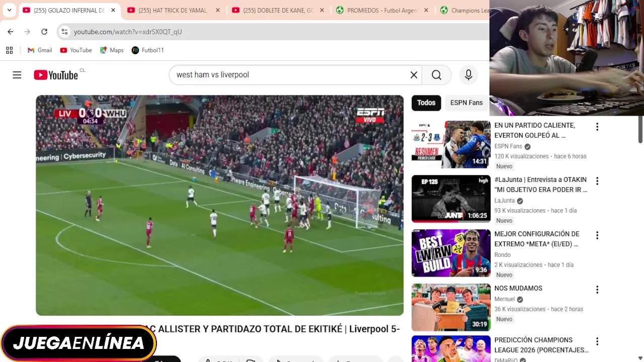Screen dimensions: 644x362
Task: Click the page's vertical scrollbar thumb
Action: (x=640, y=130)
